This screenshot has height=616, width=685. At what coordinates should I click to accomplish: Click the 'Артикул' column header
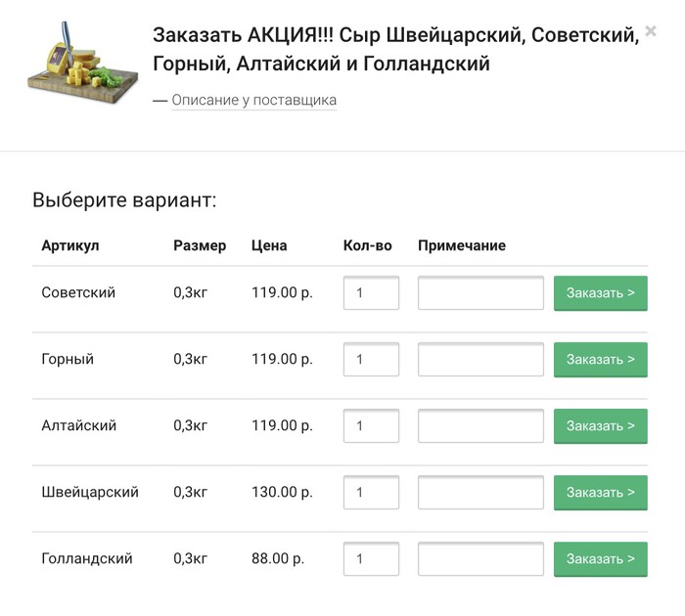click(x=70, y=245)
